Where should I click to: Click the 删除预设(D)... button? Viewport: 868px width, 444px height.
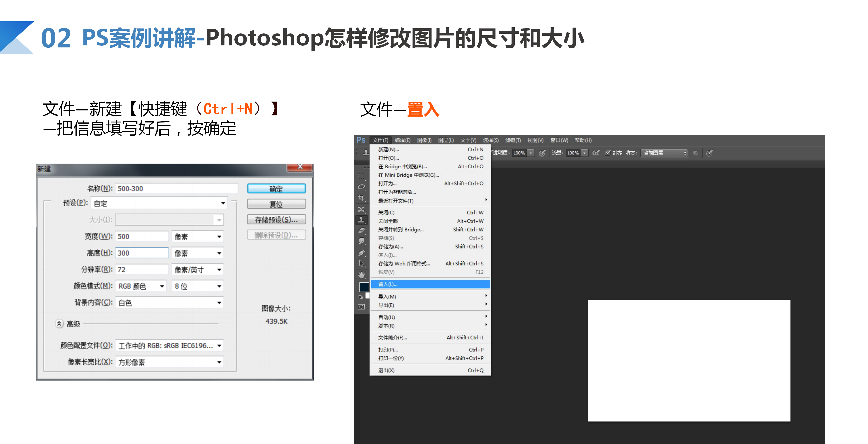tap(276, 235)
